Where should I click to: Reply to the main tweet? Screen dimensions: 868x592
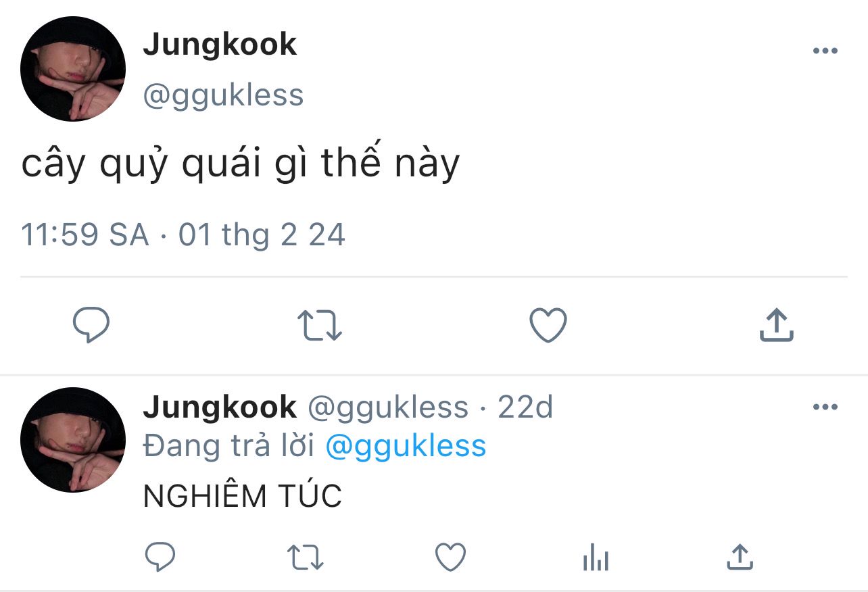91,326
